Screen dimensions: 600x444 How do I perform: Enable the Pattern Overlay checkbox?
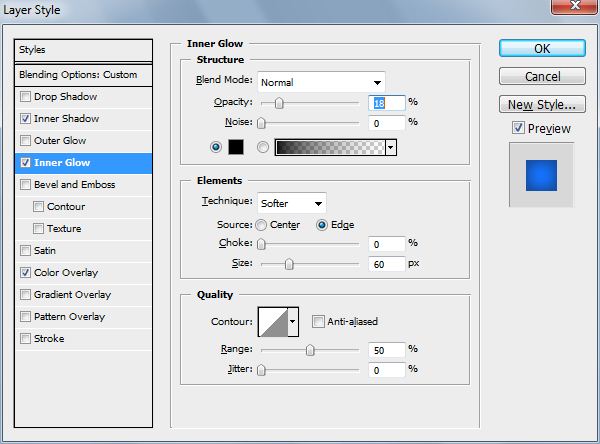tap(25, 317)
